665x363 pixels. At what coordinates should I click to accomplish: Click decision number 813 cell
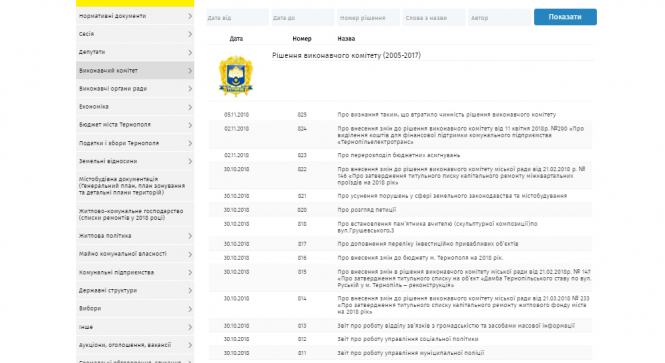[x=302, y=326]
